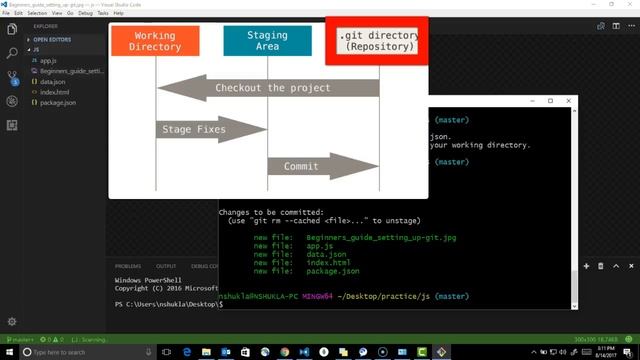Switch to Visual Studio Code taskbar icon

[304, 352]
